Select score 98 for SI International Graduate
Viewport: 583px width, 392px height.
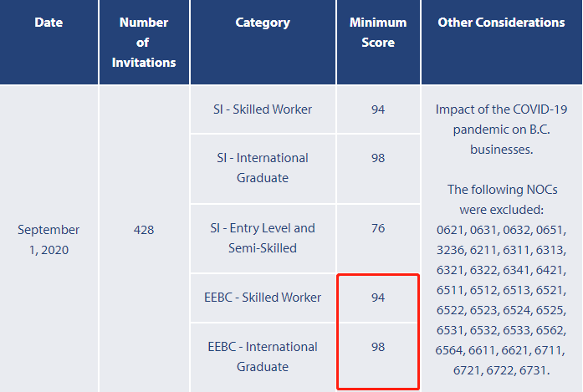[x=378, y=158]
